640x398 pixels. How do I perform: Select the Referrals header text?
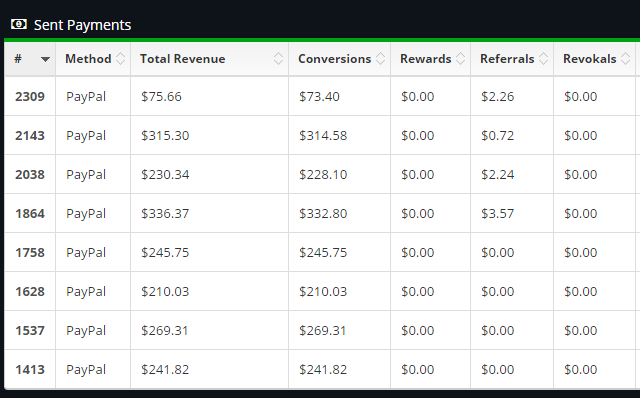[x=507, y=59]
